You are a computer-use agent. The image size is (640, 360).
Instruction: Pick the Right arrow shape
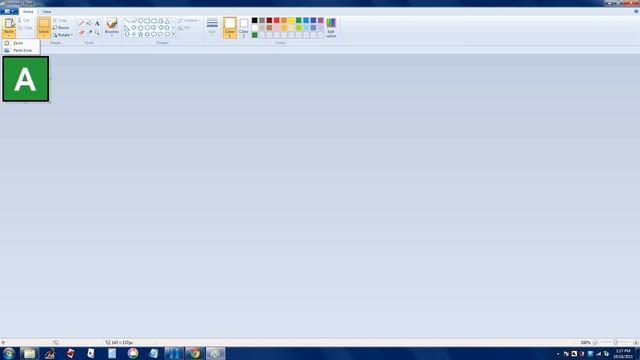tap(154, 28)
